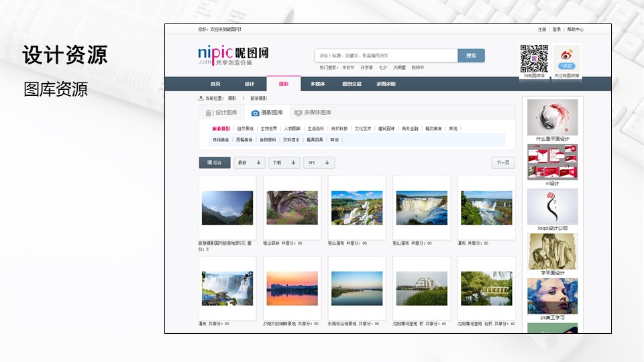Select the 商务金融 category
The height and width of the screenshot is (362, 644).
410,129
